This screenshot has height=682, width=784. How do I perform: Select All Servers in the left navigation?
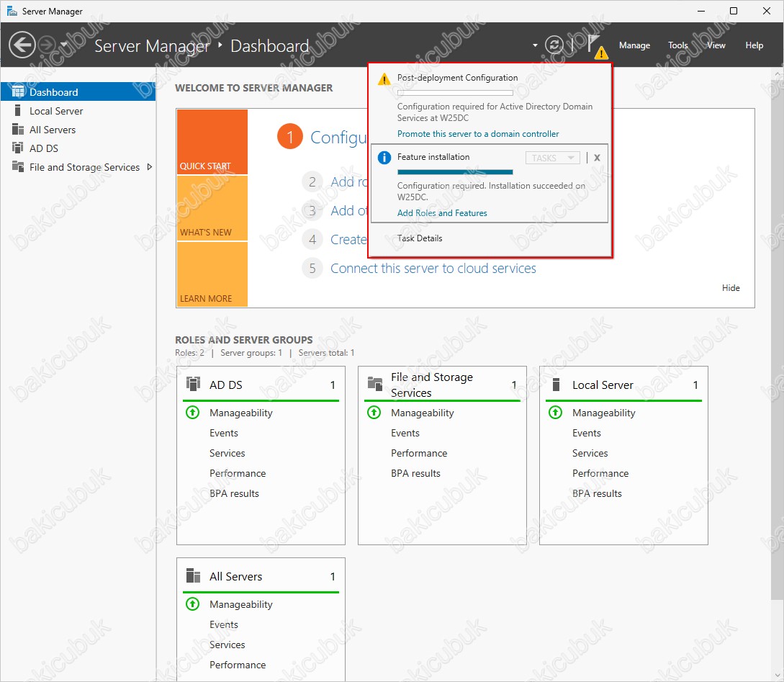[78, 130]
